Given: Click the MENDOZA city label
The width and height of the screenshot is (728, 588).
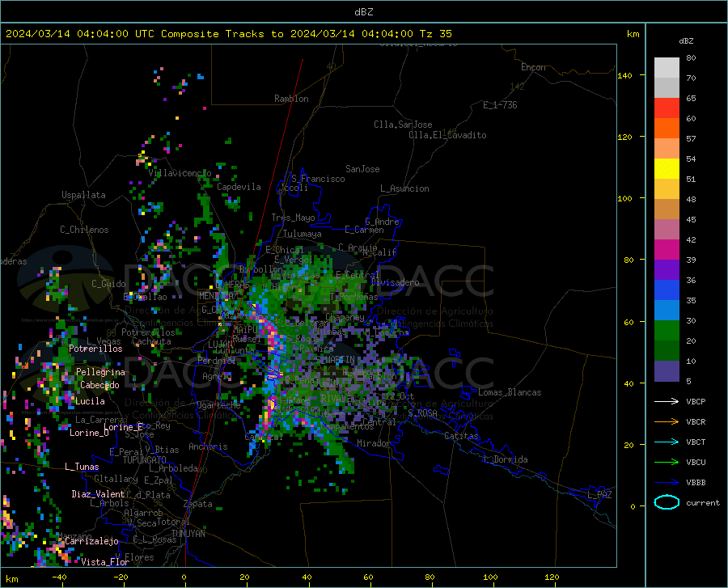Looking at the screenshot, I should coord(215,296).
